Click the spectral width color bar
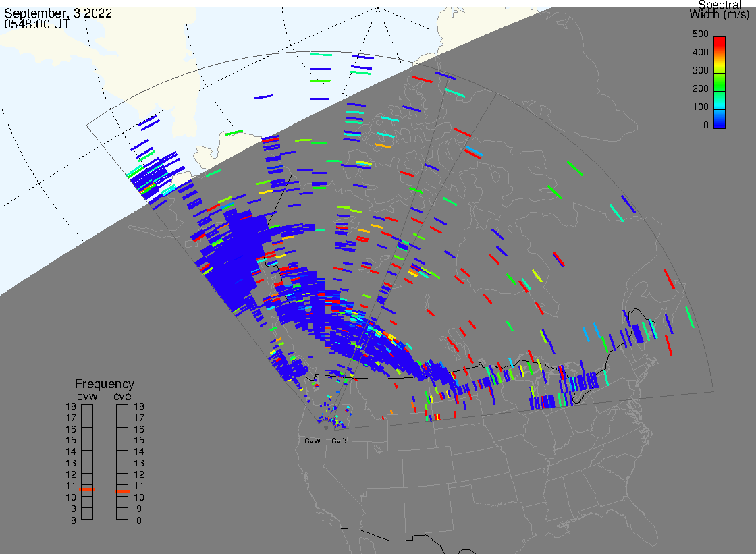This screenshot has width=756, height=554. pos(720,82)
